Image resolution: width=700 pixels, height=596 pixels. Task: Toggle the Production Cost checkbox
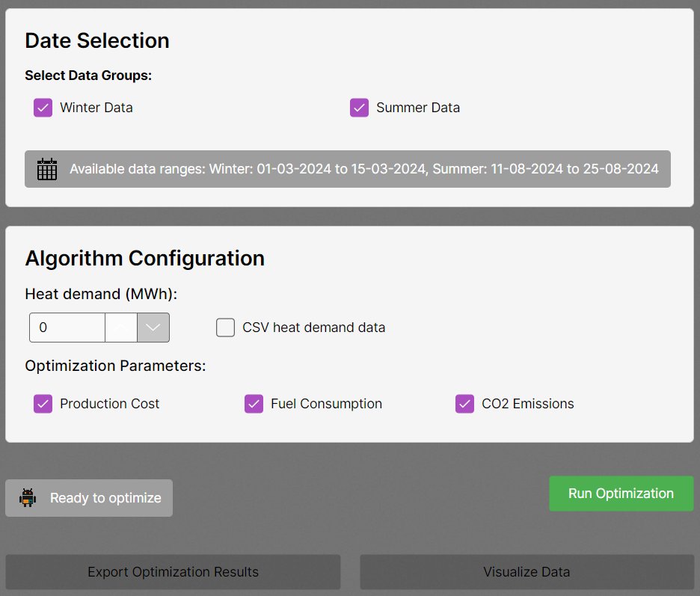[x=43, y=404]
